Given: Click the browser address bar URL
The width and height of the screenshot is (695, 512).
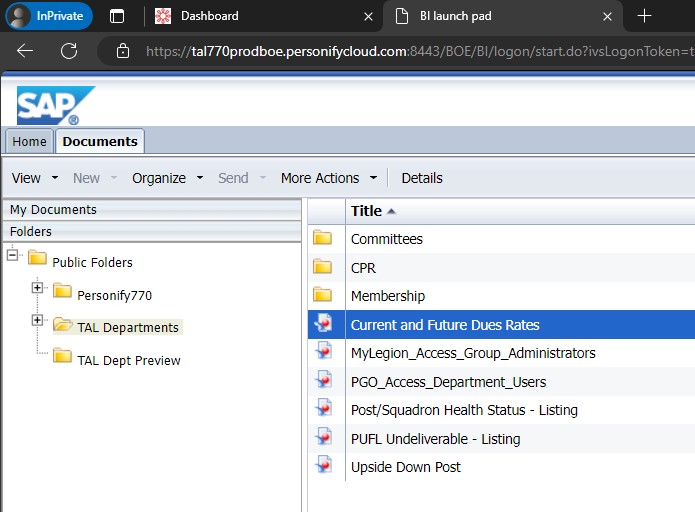Looking at the screenshot, I should click(x=420, y=51).
